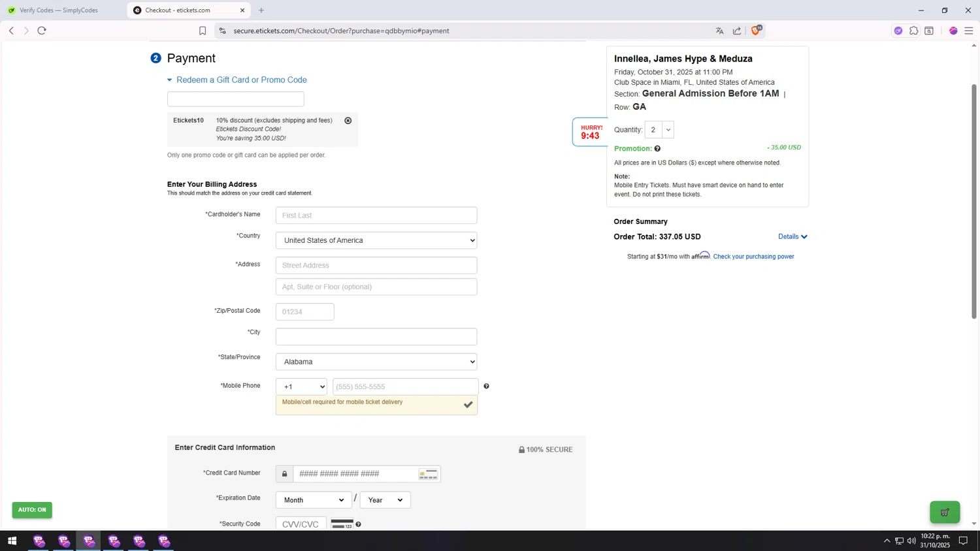Click the Etickets10 code label
Image resolution: width=980 pixels, height=551 pixels.
click(x=188, y=120)
